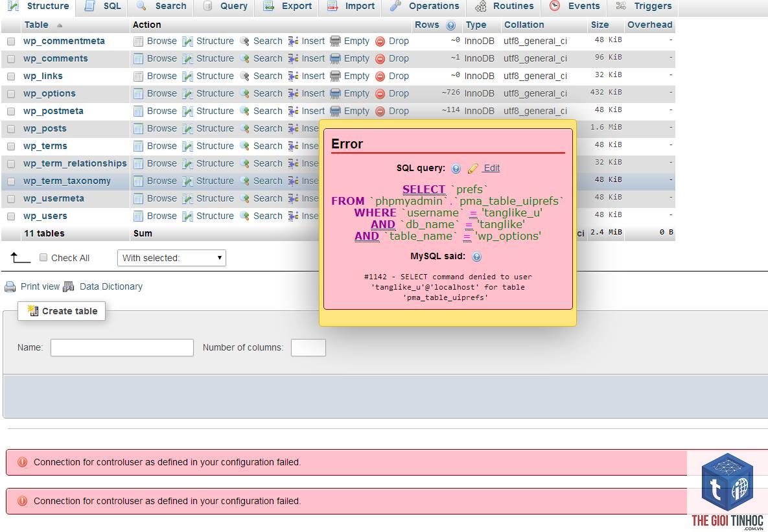Image resolution: width=768 pixels, height=532 pixels.
Task: Click Insert link for wp_links
Action: 313,76
